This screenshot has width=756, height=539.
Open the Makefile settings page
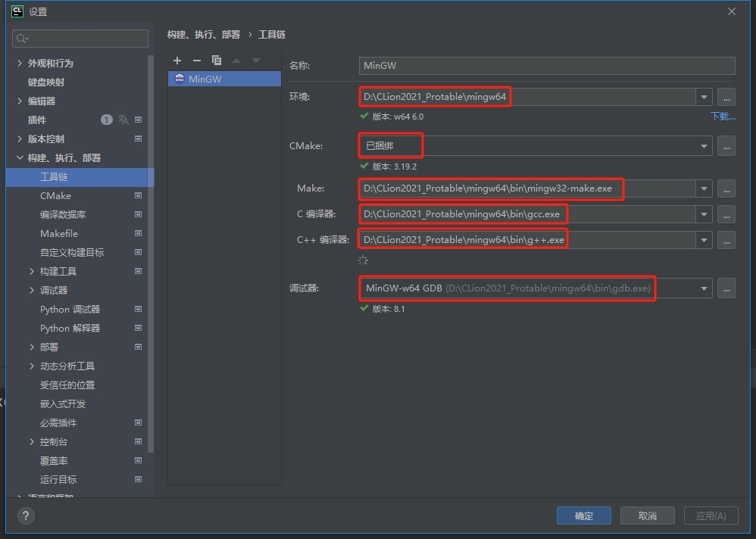coord(59,234)
